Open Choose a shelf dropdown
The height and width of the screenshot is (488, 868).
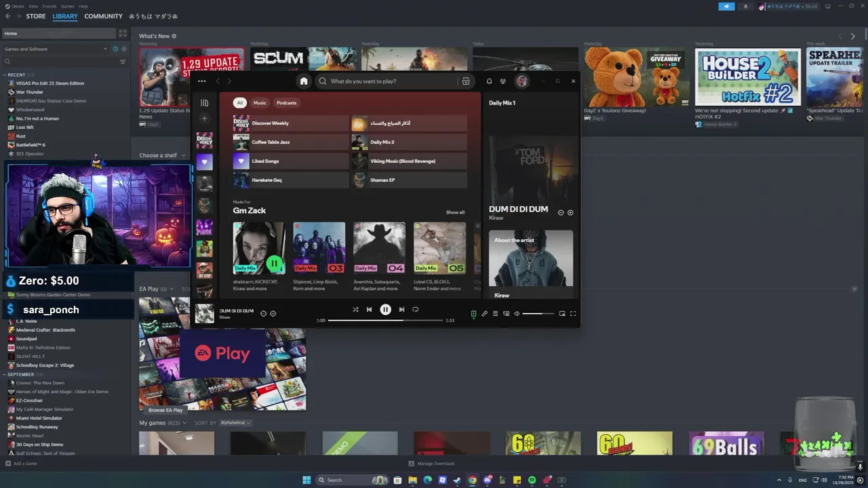162,155
